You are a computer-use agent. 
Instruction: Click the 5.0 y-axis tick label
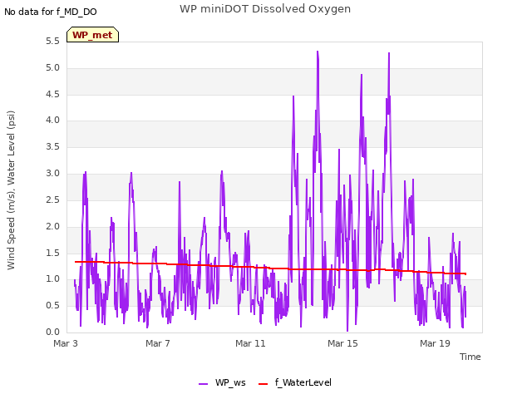coord(52,68)
